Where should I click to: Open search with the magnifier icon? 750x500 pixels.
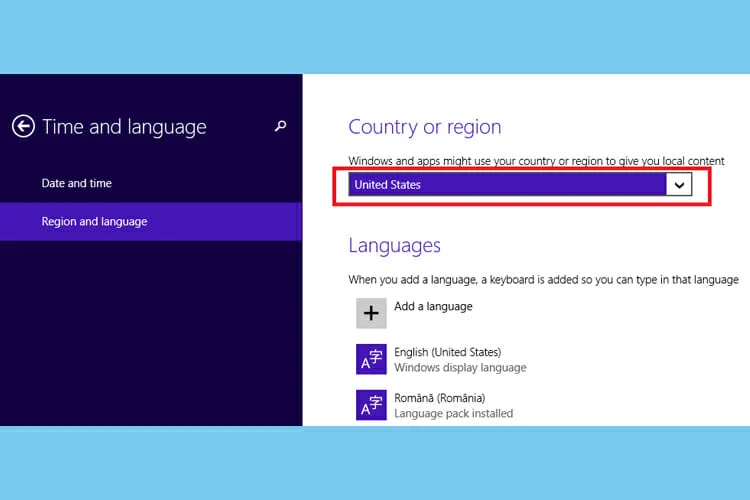pos(280,126)
